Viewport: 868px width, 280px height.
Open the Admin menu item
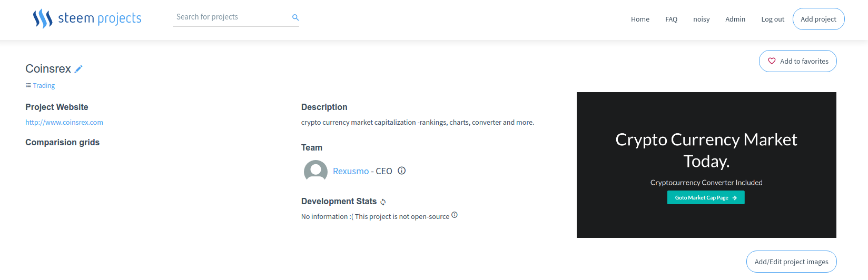[735, 19]
